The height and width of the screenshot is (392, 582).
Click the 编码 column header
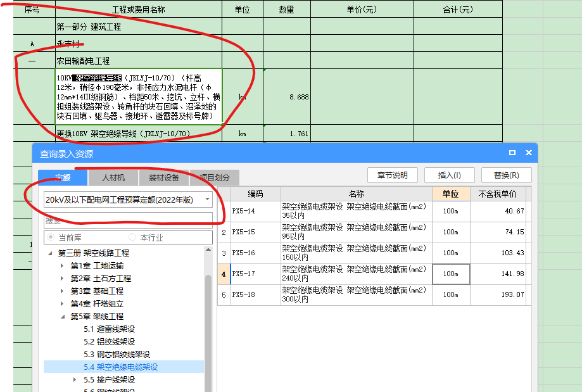pyautogui.click(x=255, y=194)
